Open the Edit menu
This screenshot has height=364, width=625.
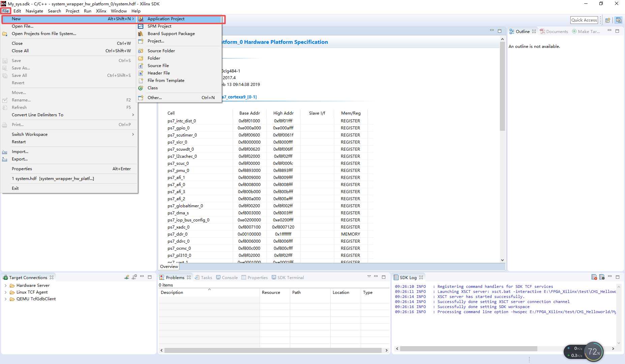[x=17, y=11]
